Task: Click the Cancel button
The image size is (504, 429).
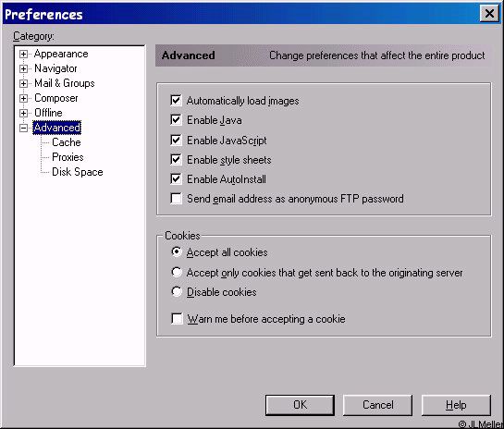Action: (x=377, y=405)
